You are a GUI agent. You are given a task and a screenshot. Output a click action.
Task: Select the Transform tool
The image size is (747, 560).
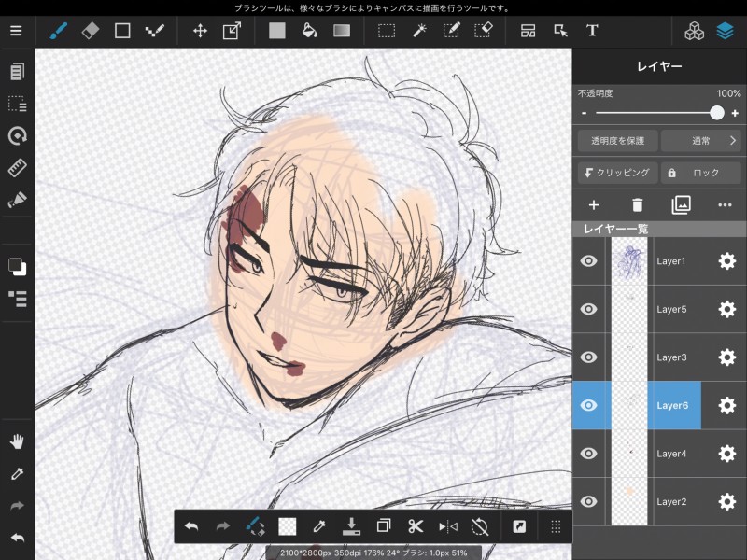click(232, 31)
